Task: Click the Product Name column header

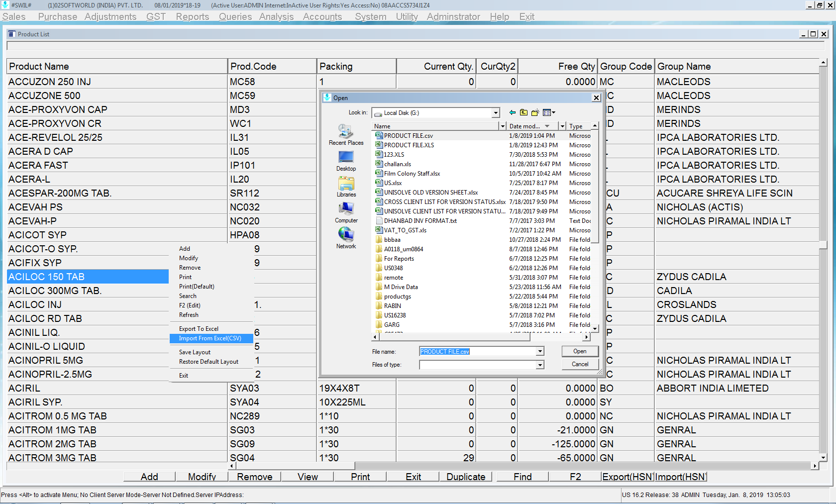Action: pos(117,66)
